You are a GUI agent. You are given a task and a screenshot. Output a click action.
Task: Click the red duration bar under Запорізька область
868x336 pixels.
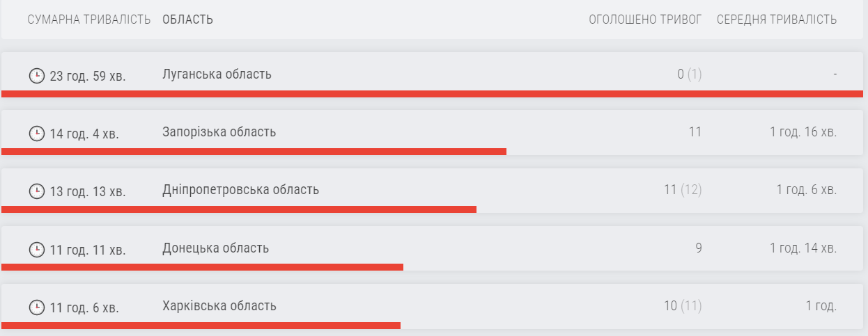pyautogui.click(x=254, y=151)
